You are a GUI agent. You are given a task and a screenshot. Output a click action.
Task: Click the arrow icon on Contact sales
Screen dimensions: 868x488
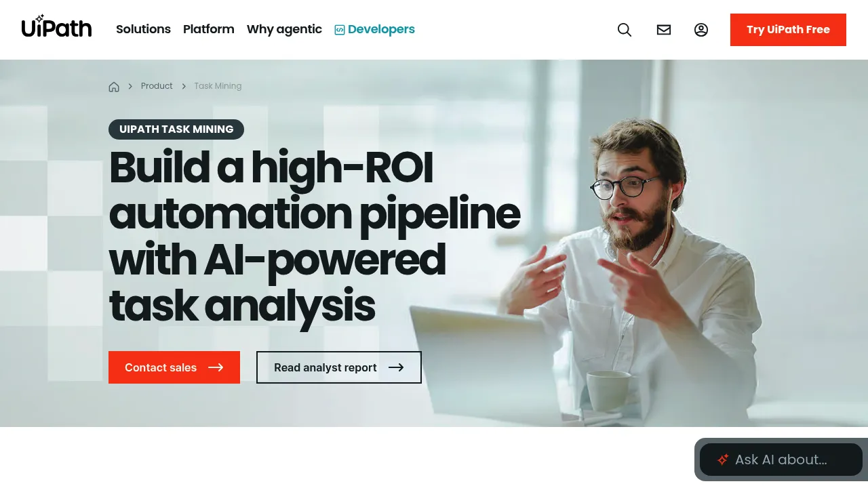coord(216,367)
